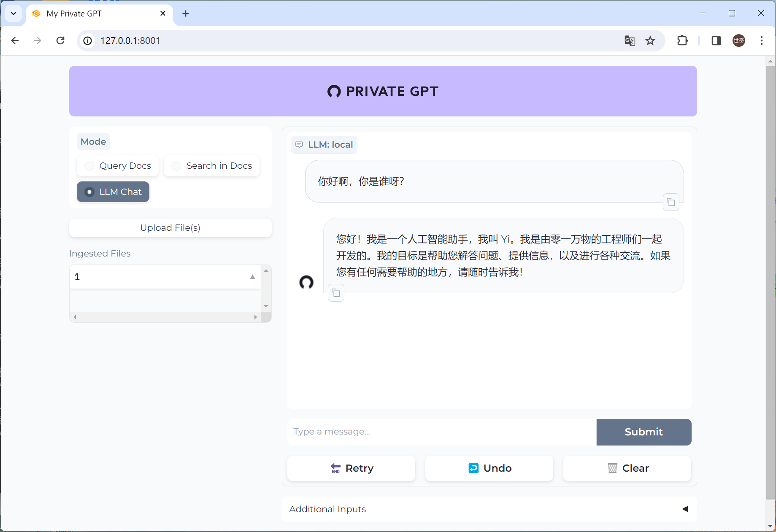Click the assistant avatar icon beside the reply
Image resolution: width=776 pixels, height=532 pixels.
click(306, 282)
